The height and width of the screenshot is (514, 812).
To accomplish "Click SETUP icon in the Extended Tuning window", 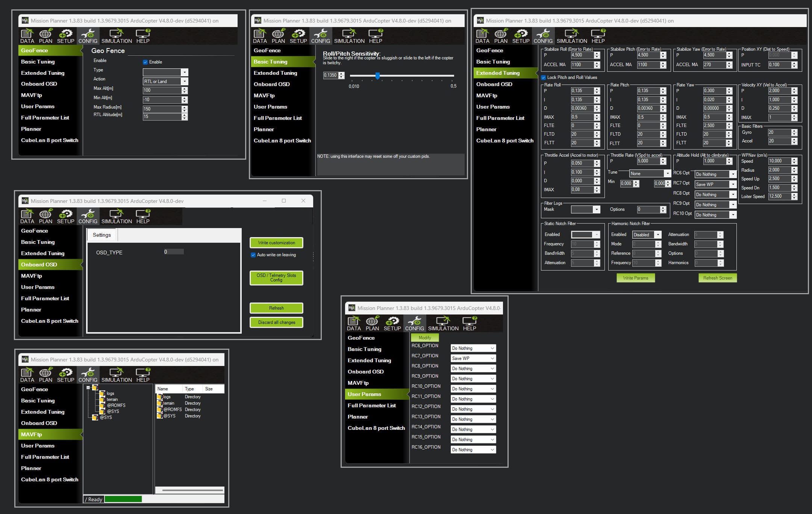I will coord(521,36).
